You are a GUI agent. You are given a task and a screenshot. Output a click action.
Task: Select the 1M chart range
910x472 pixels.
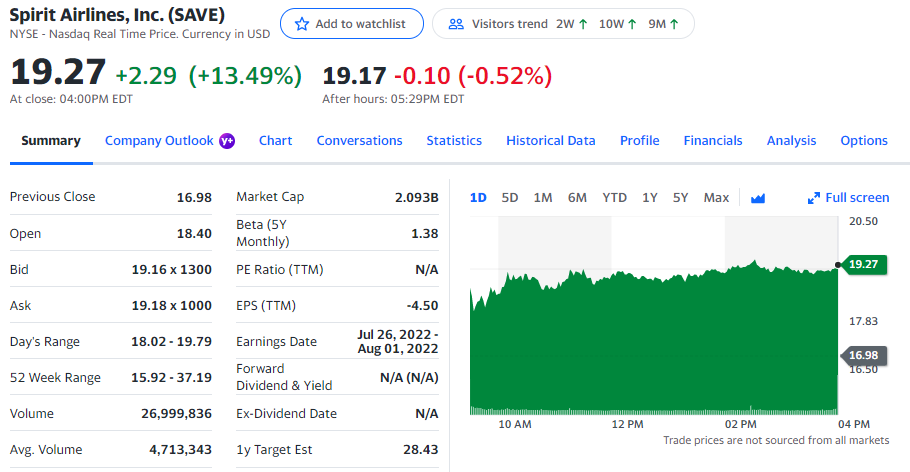click(x=543, y=198)
